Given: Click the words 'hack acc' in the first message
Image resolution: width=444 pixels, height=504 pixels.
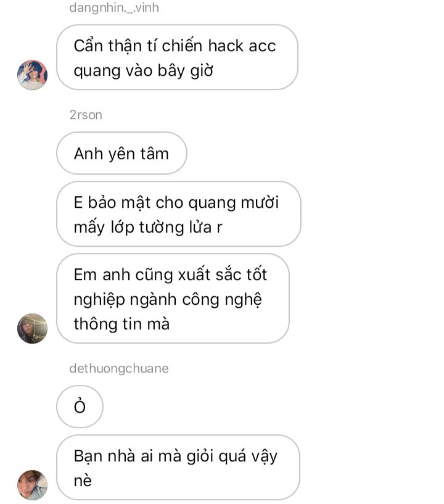Looking at the screenshot, I should point(242,46).
